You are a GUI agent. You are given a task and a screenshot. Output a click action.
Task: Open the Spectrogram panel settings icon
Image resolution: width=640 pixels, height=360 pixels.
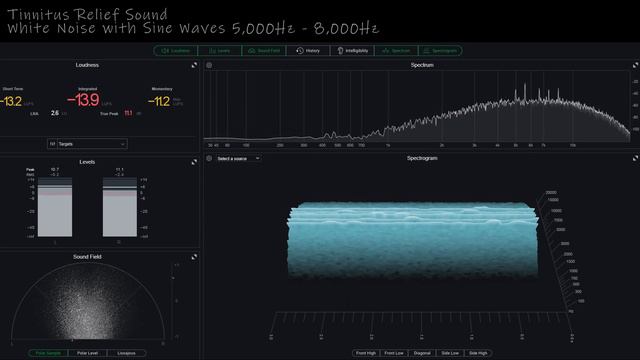click(x=209, y=158)
